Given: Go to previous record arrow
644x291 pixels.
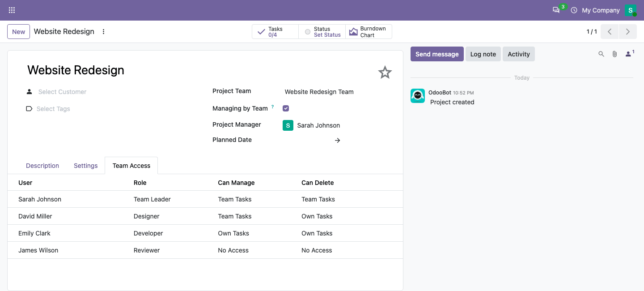Looking at the screenshot, I should coord(610,32).
